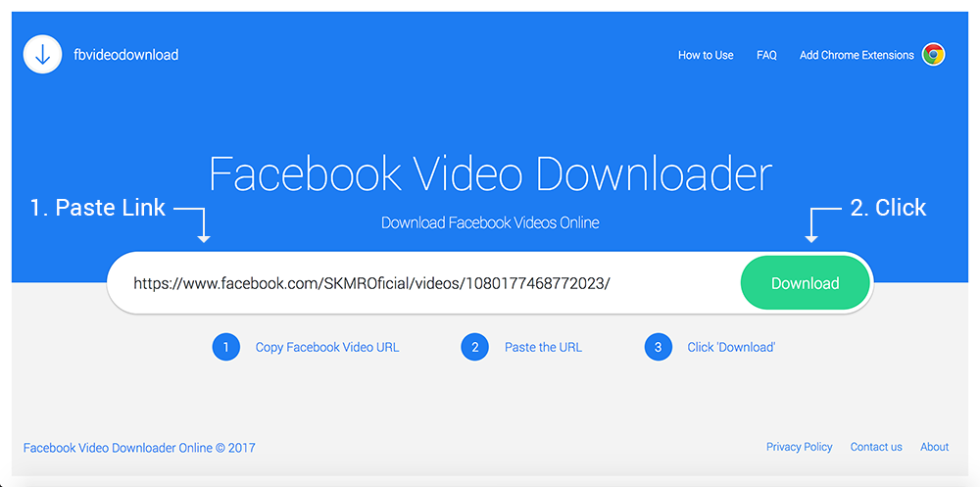Open the How to Use page
Viewport: 980px width, 487px height.
[706, 55]
